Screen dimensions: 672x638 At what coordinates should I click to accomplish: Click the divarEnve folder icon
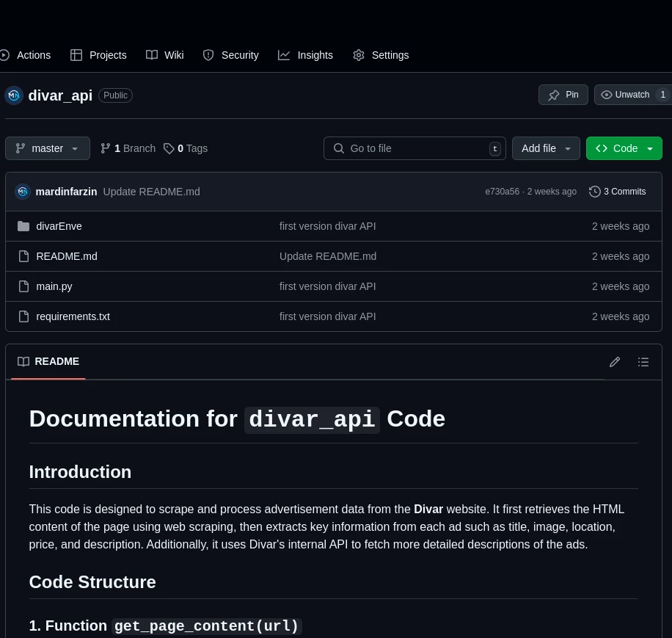(23, 226)
